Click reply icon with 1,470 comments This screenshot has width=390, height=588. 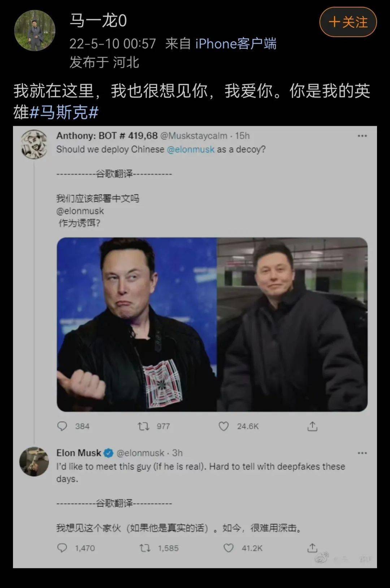[62, 548]
